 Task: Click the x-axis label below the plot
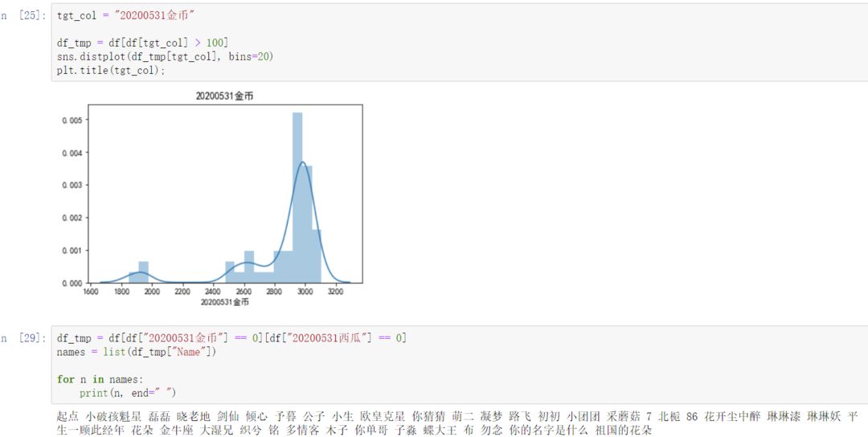[224, 302]
